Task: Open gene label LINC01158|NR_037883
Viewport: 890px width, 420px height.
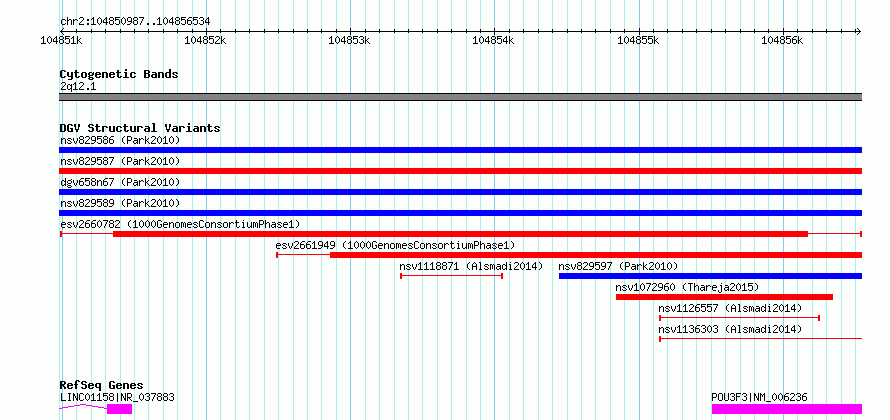Action: (117, 397)
